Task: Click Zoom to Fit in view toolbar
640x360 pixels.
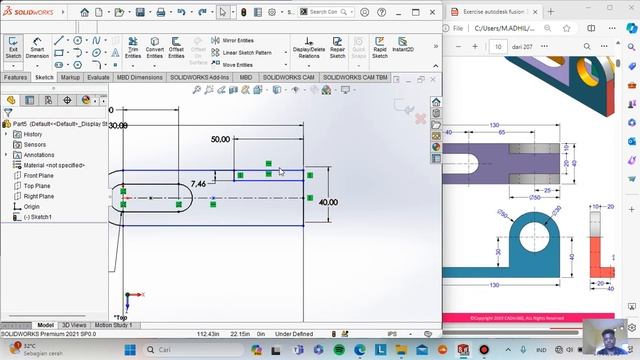Action: (197, 90)
